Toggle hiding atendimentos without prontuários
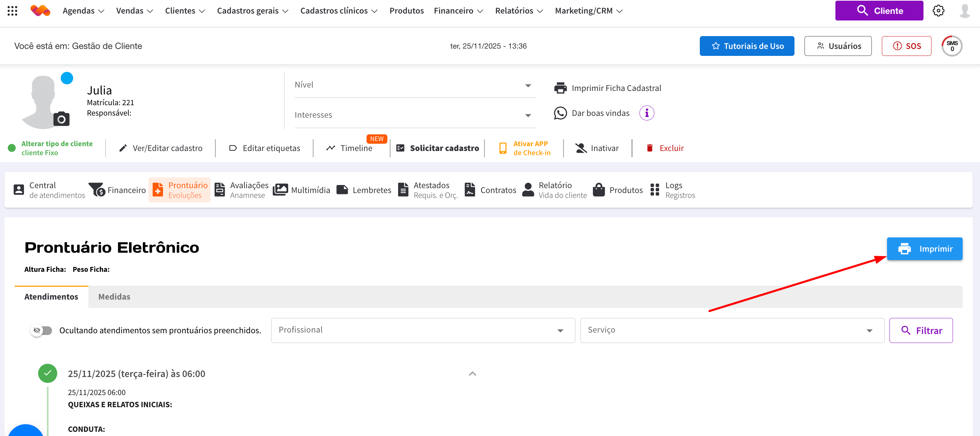The width and height of the screenshot is (980, 436). pyautogui.click(x=42, y=330)
